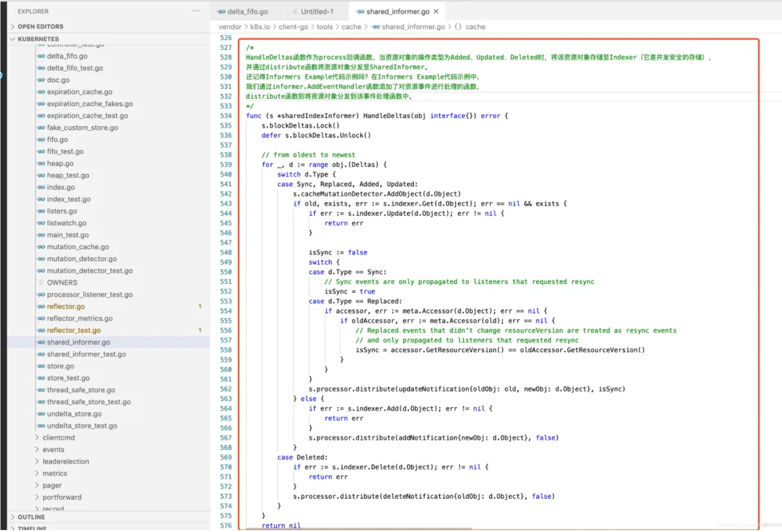Click the file icon next to OWNERS

click(41, 283)
